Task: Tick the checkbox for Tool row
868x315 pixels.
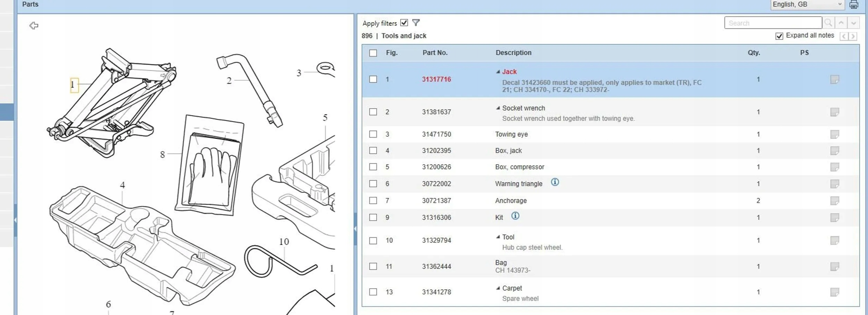Action: [373, 240]
